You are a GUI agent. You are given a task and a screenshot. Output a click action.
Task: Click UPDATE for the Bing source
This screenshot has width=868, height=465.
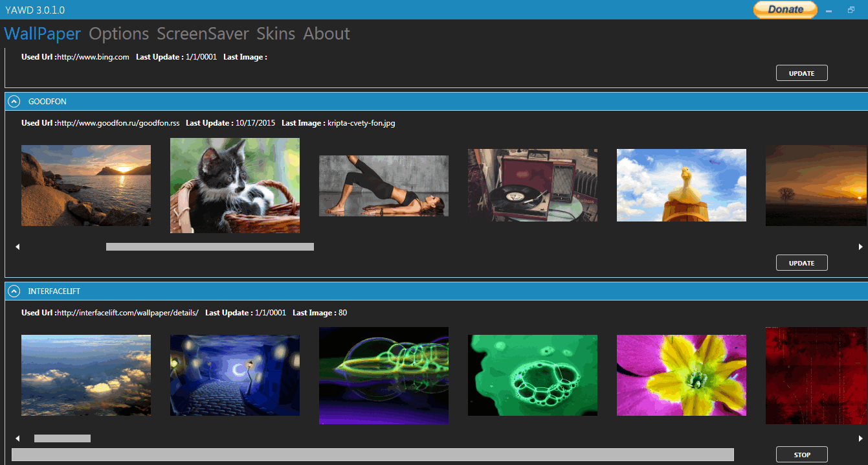pyautogui.click(x=801, y=73)
